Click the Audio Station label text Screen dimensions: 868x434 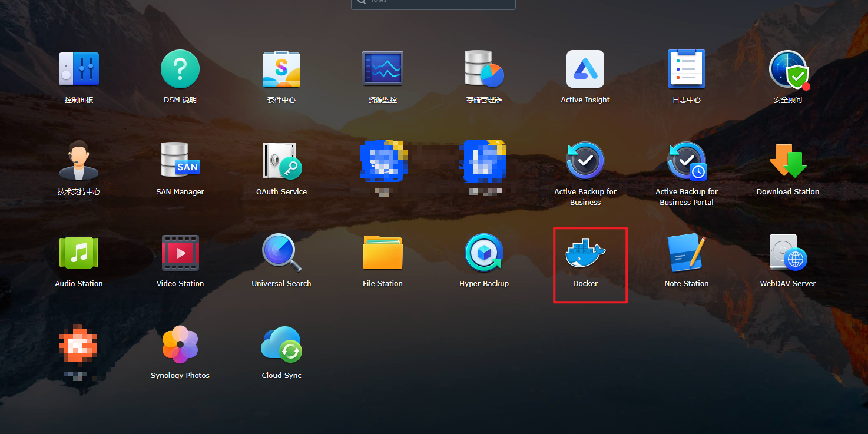(79, 284)
